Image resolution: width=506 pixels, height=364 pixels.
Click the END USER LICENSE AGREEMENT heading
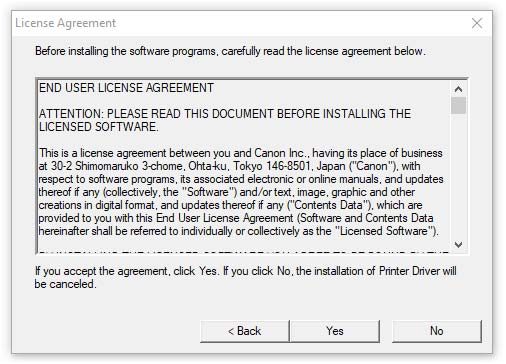pos(126,88)
